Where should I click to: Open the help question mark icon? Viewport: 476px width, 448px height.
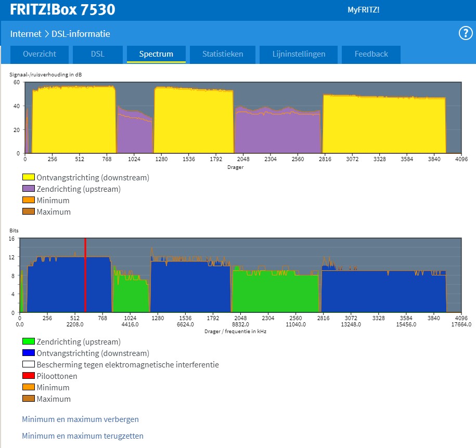[465, 34]
